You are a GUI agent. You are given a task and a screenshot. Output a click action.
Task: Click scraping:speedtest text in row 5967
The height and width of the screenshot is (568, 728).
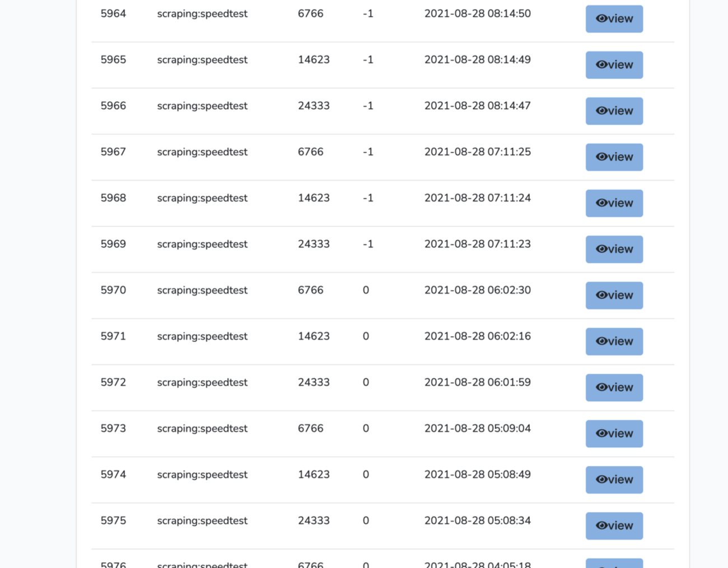coord(202,152)
